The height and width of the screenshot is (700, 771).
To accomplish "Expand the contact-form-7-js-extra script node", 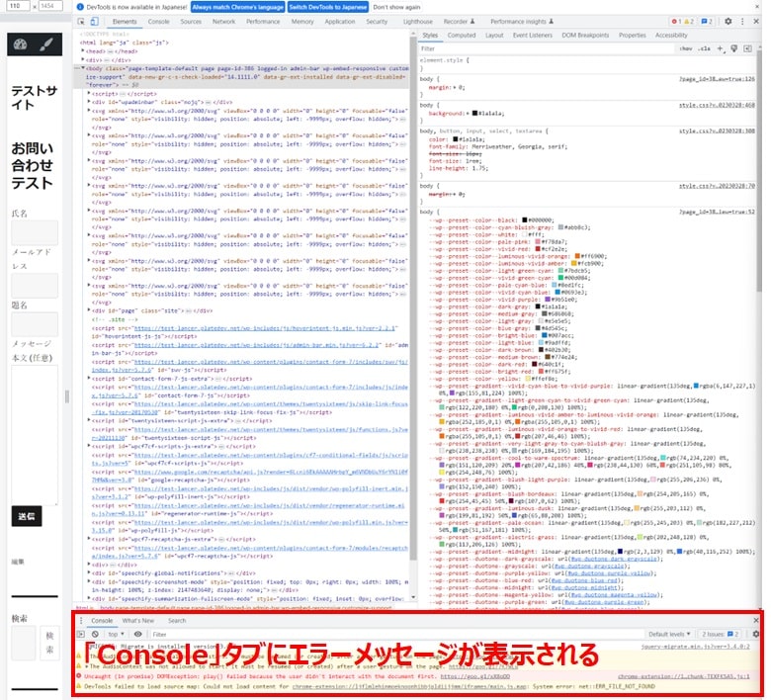I will 89,379.
